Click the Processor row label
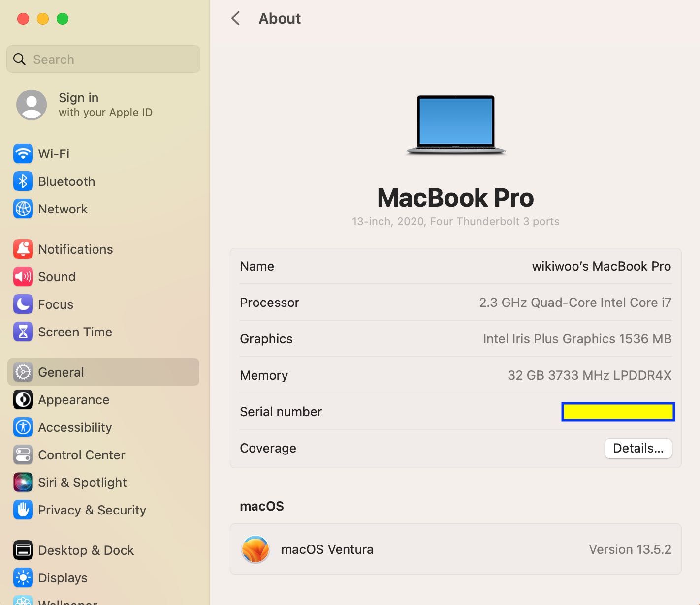Viewport: 700px width, 605px height. click(x=269, y=302)
